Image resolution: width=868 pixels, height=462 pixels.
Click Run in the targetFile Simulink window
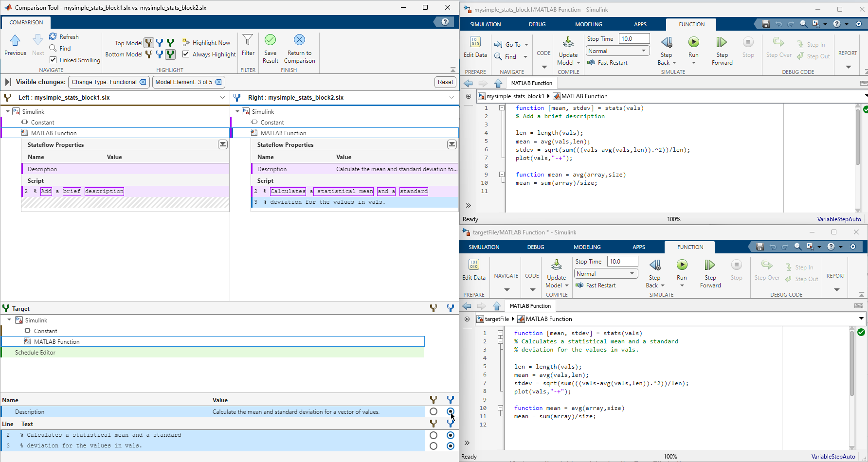[682, 265]
